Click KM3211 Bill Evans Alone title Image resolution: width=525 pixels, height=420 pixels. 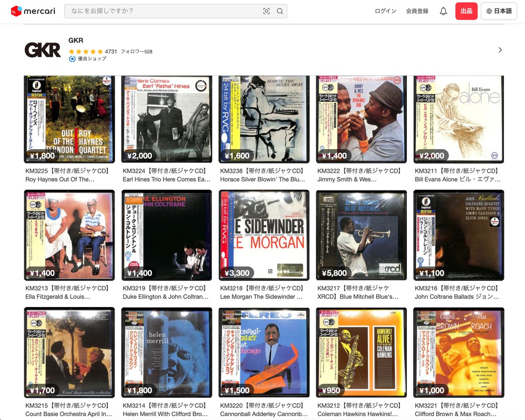pyautogui.click(x=458, y=175)
